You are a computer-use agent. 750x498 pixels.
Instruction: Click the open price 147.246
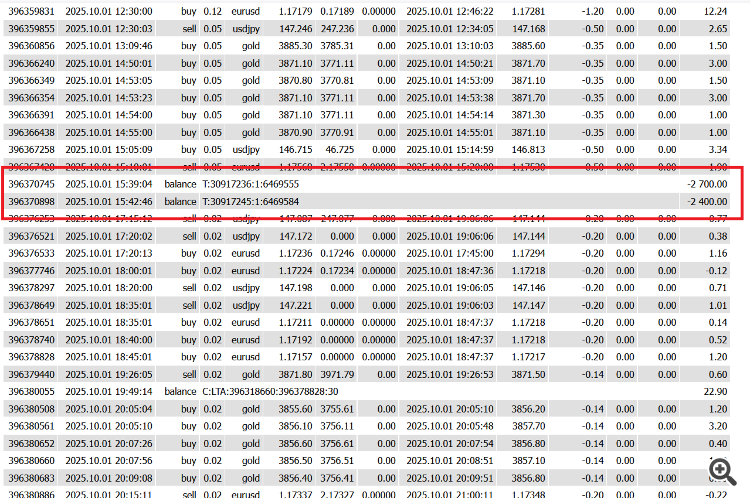pyautogui.click(x=295, y=29)
